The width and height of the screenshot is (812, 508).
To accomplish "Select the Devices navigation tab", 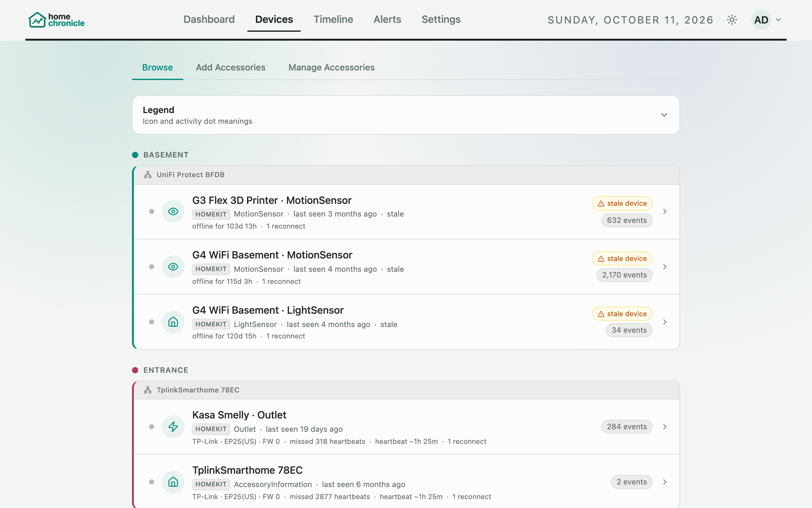I will [x=274, y=19].
